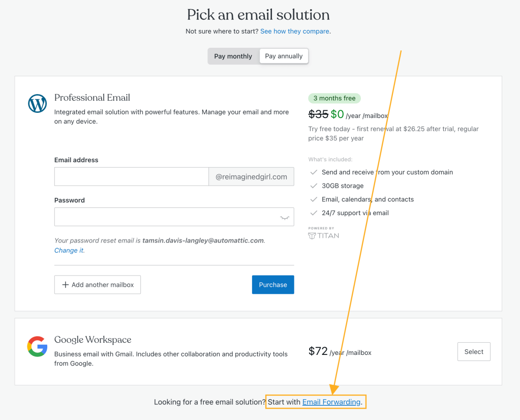The image size is (520, 420).
Task: Click the Google Workspace heading
Action: click(x=93, y=340)
